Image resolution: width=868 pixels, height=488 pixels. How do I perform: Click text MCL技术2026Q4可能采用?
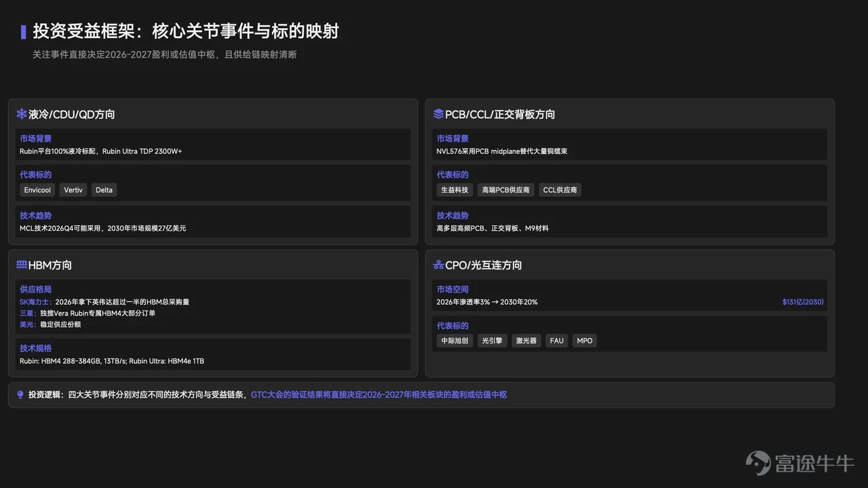click(61, 229)
